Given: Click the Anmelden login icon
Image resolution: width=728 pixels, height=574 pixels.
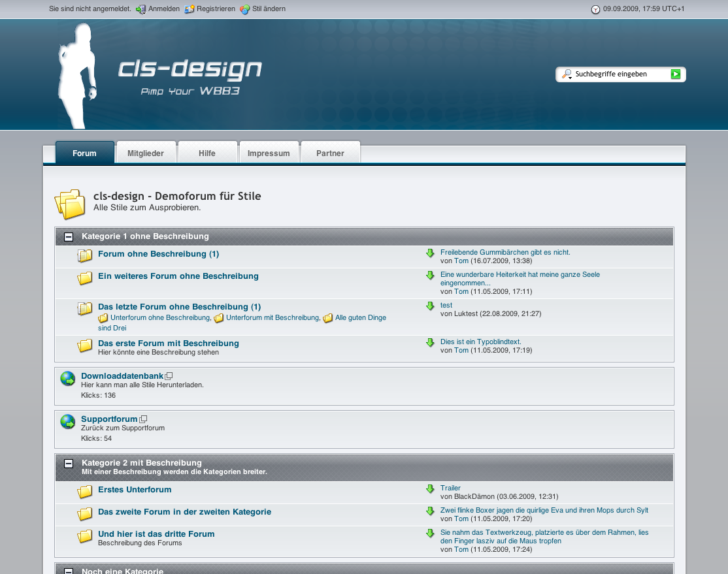Looking at the screenshot, I should (x=141, y=9).
